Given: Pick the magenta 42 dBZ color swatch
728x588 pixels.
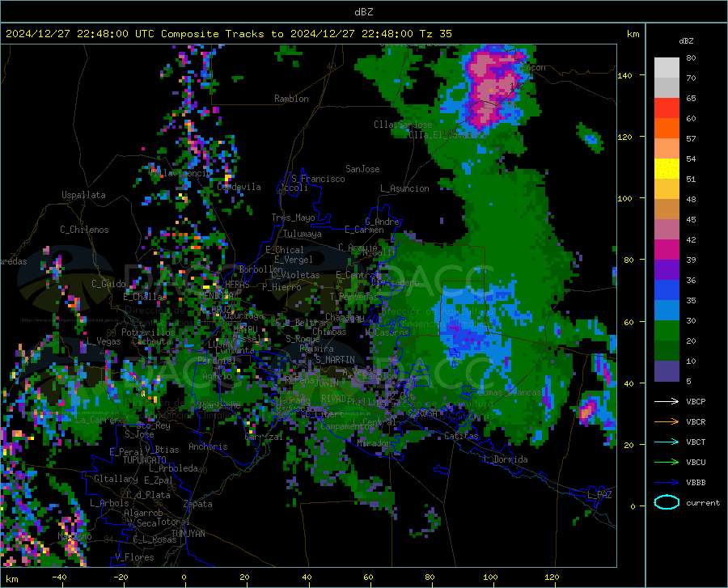Looking at the screenshot, I should pyautogui.click(x=667, y=250).
